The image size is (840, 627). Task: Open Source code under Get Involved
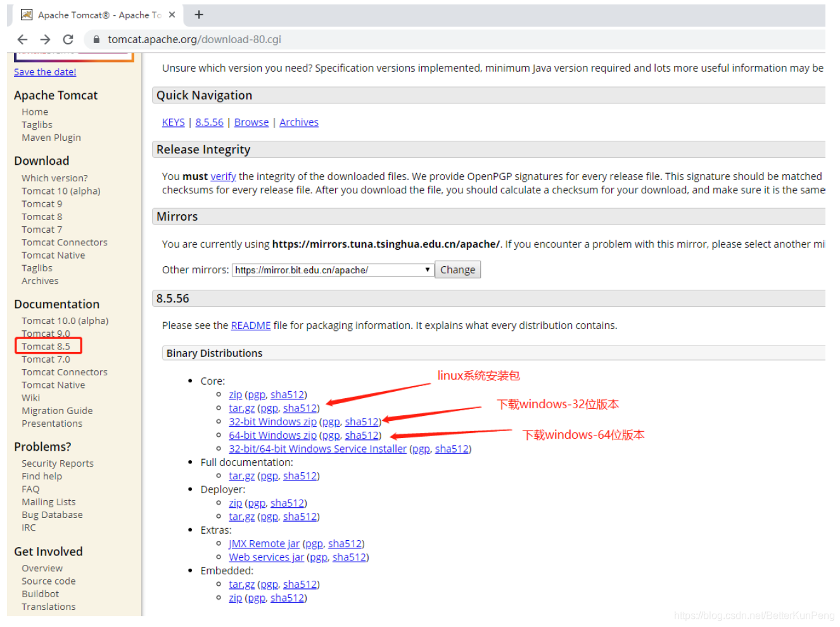pos(49,581)
